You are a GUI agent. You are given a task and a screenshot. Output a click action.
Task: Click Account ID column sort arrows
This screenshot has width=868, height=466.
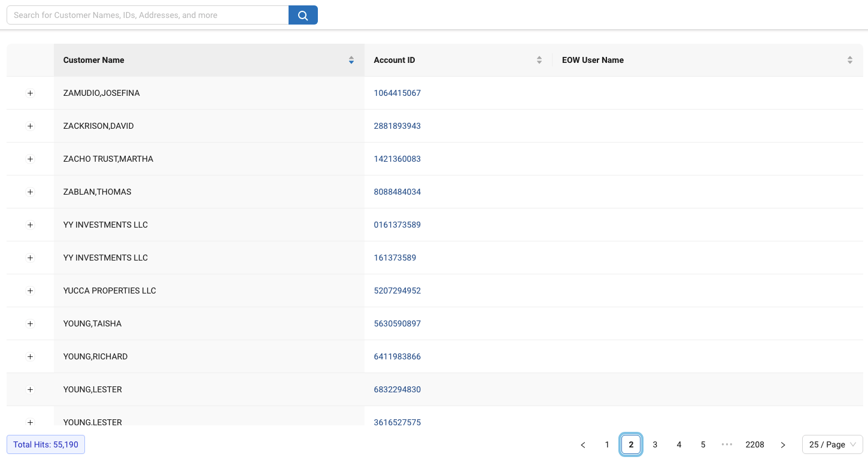tap(539, 60)
